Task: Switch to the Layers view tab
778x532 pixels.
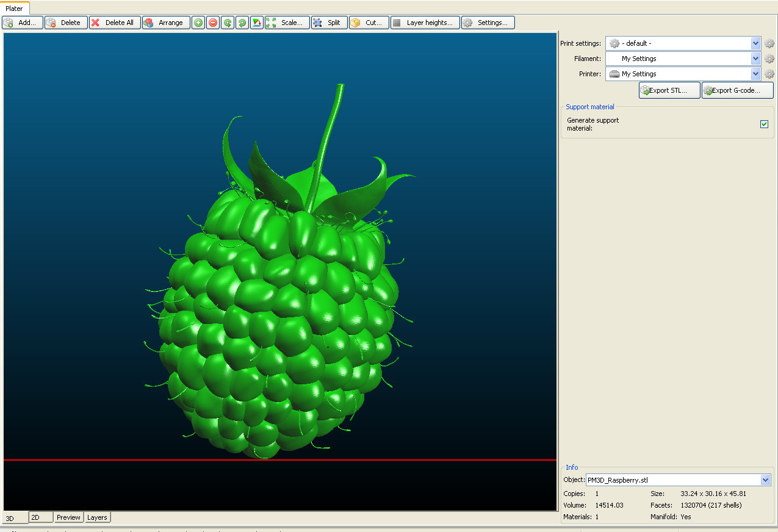Action: tap(97, 517)
